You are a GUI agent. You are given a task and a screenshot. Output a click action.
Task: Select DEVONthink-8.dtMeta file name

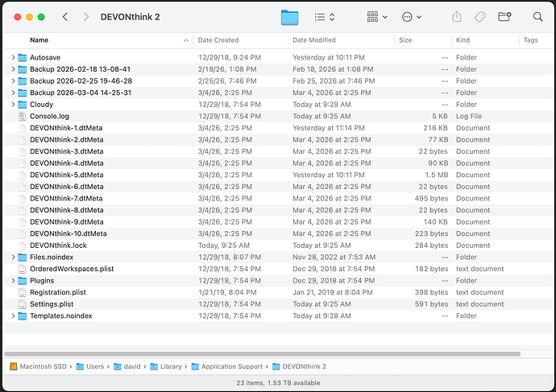67,210
